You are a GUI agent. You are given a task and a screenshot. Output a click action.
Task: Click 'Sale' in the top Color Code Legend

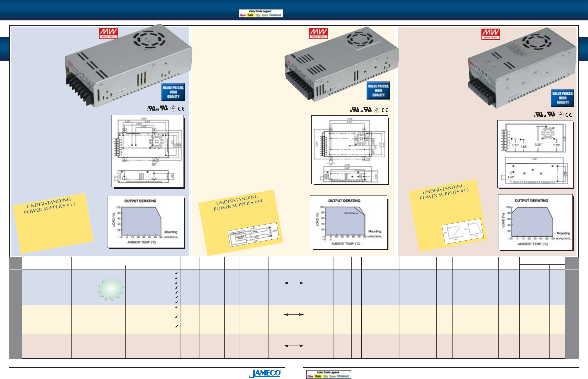tap(250, 15)
